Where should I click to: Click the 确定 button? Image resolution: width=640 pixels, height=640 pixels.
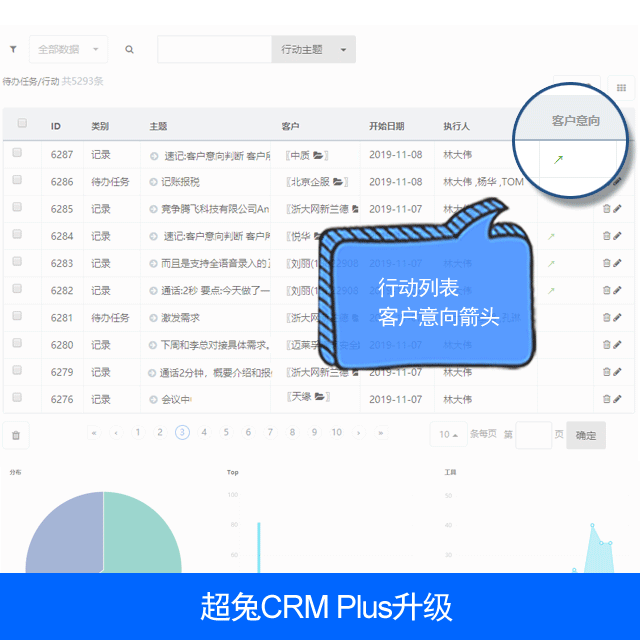coord(586,435)
